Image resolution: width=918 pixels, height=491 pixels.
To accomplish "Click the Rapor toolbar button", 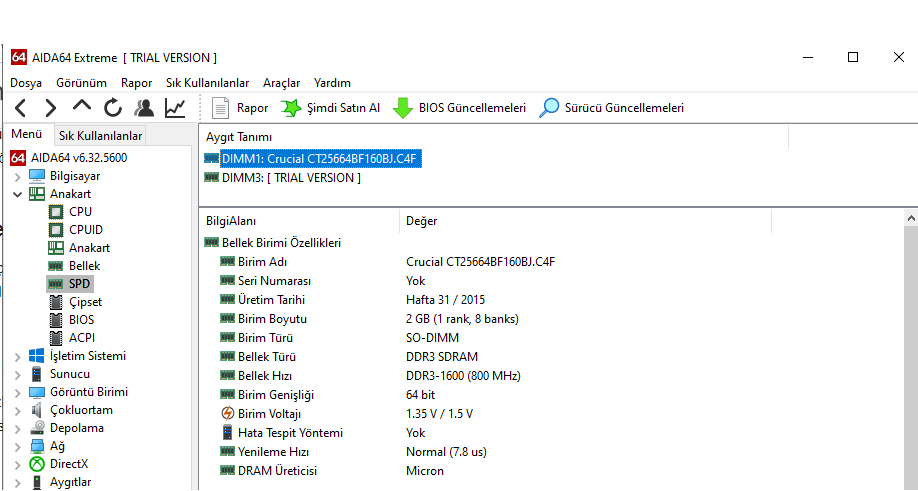I will (239, 108).
